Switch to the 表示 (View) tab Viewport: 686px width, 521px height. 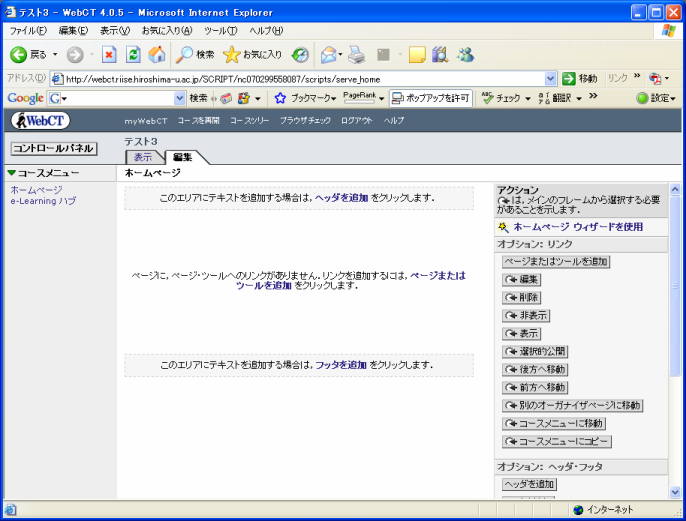click(143, 157)
